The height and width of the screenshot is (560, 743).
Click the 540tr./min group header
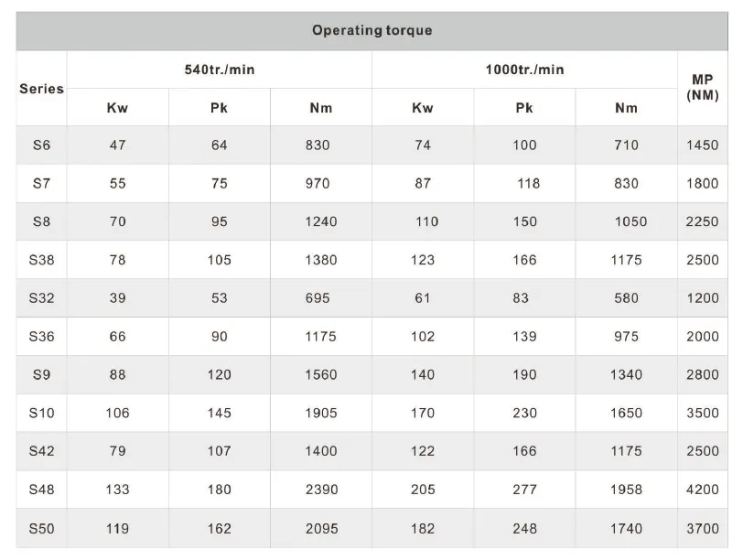(220, 70)
